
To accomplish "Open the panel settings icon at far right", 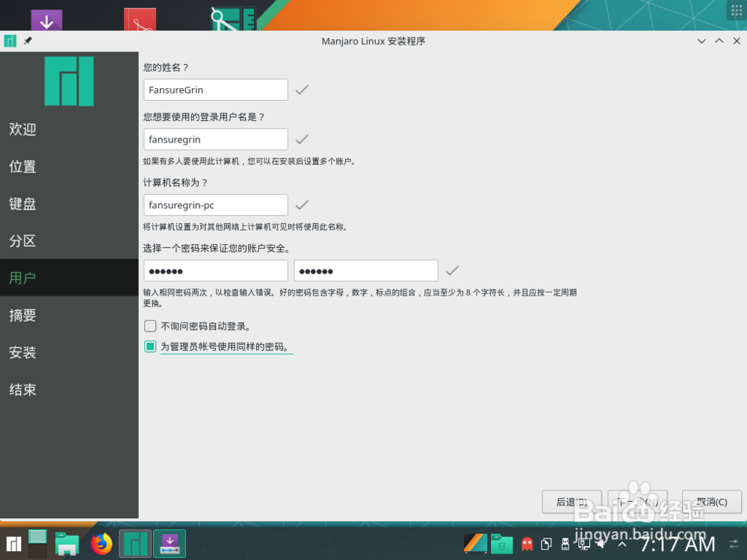I will (x=734, y=544).
